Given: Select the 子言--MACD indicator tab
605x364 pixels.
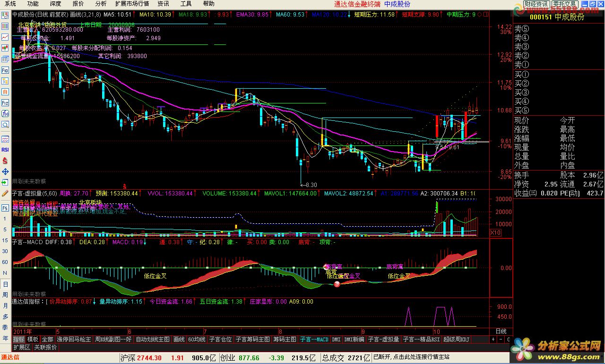Looking at the screenshot, I should pyautogui.click(x=315, y=339).
